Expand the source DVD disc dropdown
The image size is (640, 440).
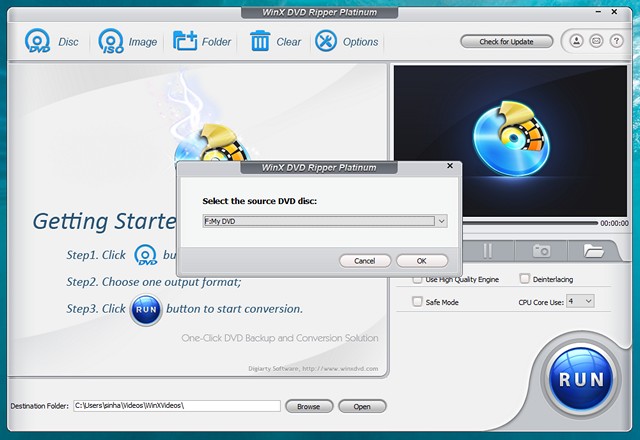pos(440,221)
